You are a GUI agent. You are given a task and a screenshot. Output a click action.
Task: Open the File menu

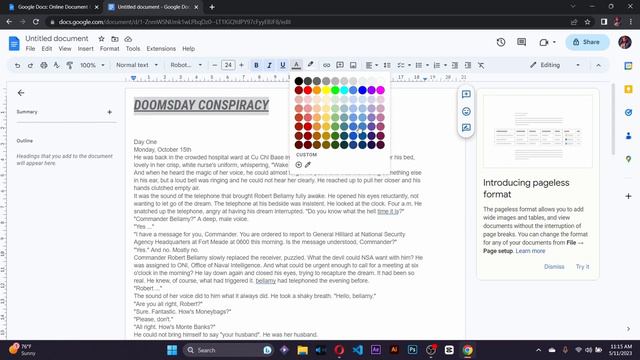coord(31,49)
